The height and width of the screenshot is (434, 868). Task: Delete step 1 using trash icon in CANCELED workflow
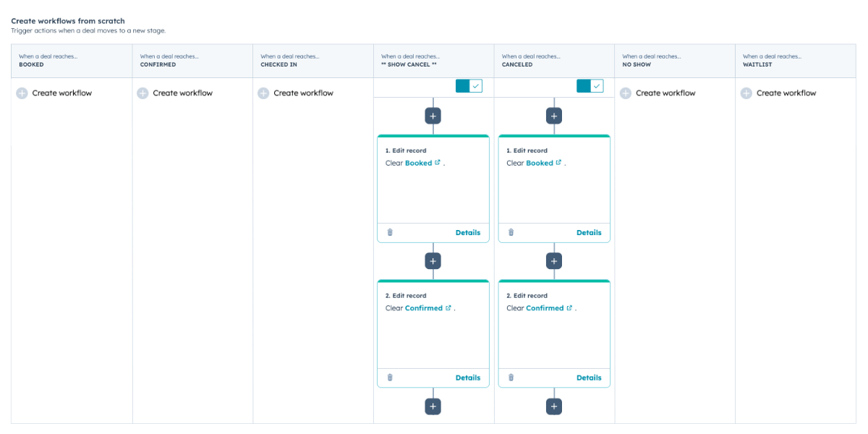(x=511, y=232)
